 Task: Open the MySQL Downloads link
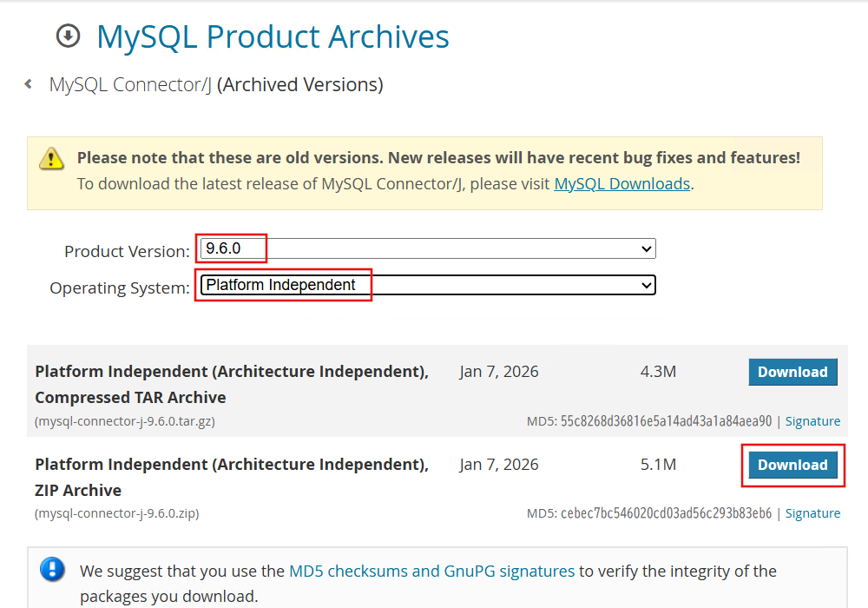pyautogui.click(x=622, y=184)
